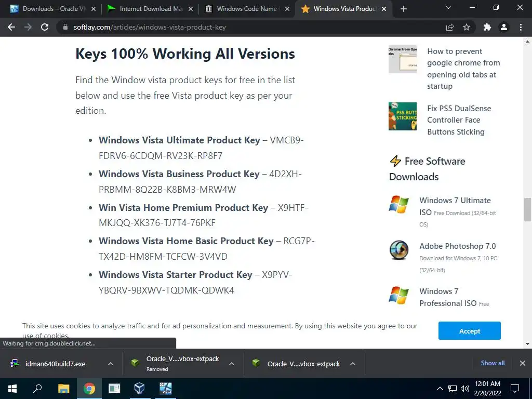
Task: Open the Extensions puzzle icon
Action: [x=487, y=27]
